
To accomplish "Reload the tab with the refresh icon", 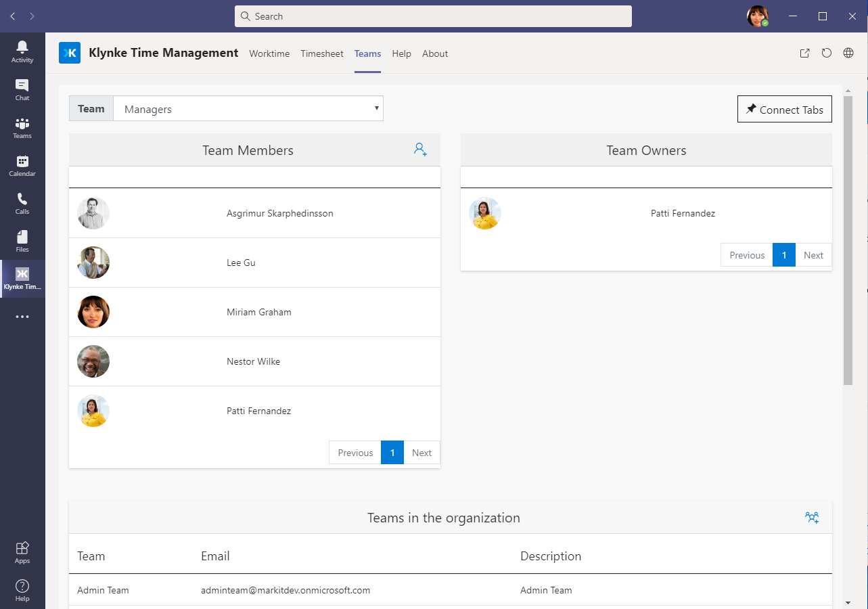I will 826,53.
